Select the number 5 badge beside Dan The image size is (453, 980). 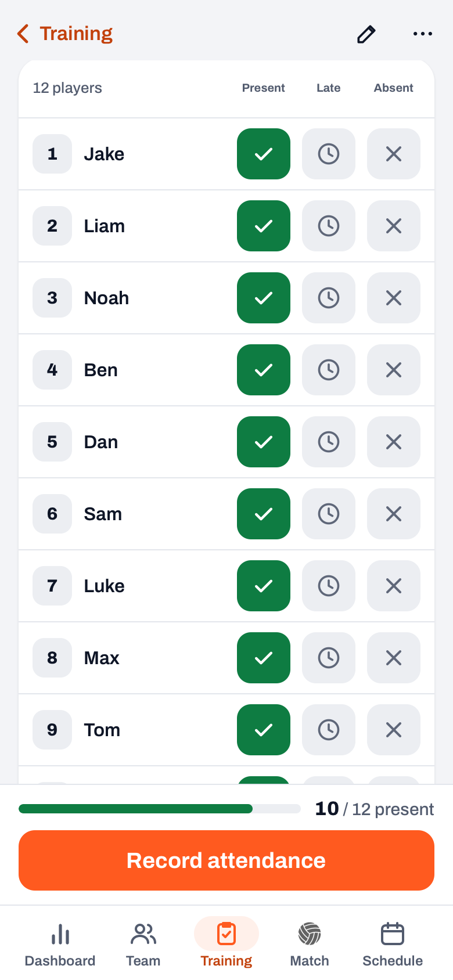(x=52, y=442)
